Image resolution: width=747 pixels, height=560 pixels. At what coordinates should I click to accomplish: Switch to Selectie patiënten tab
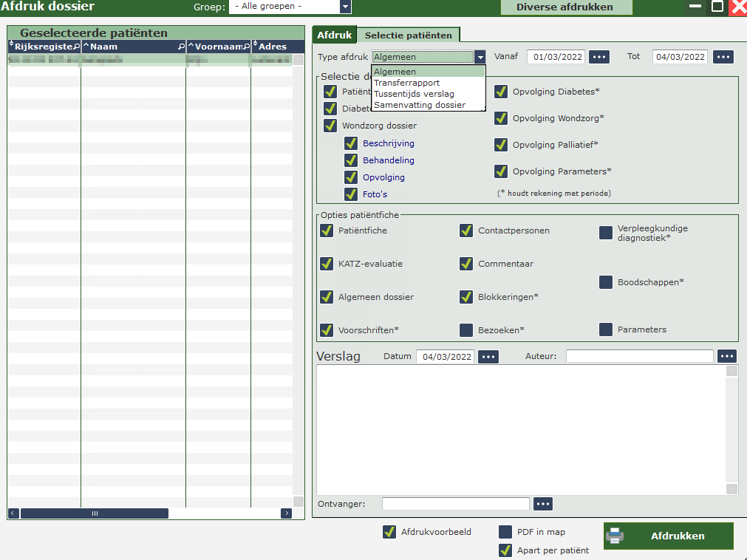click(408, 35)
